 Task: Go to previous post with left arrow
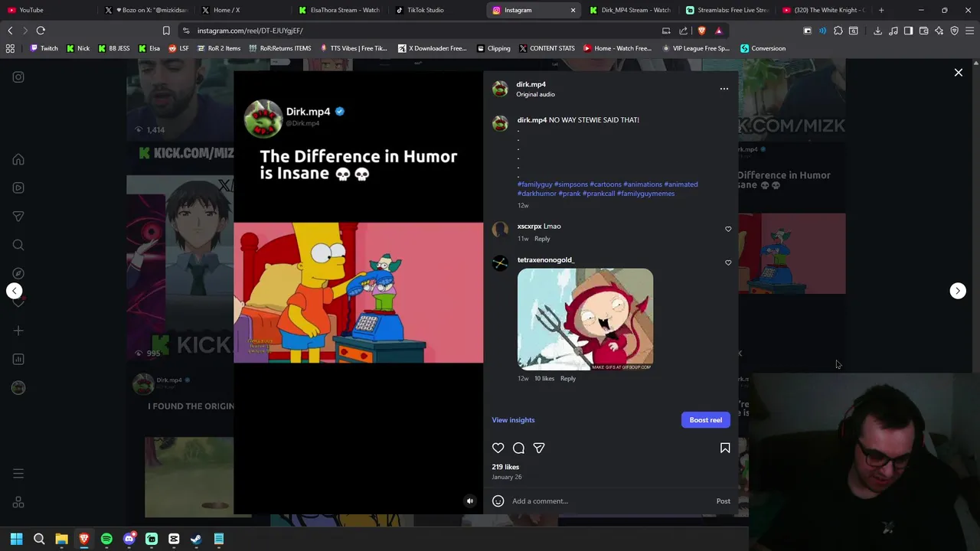click(x=15, y=291)
